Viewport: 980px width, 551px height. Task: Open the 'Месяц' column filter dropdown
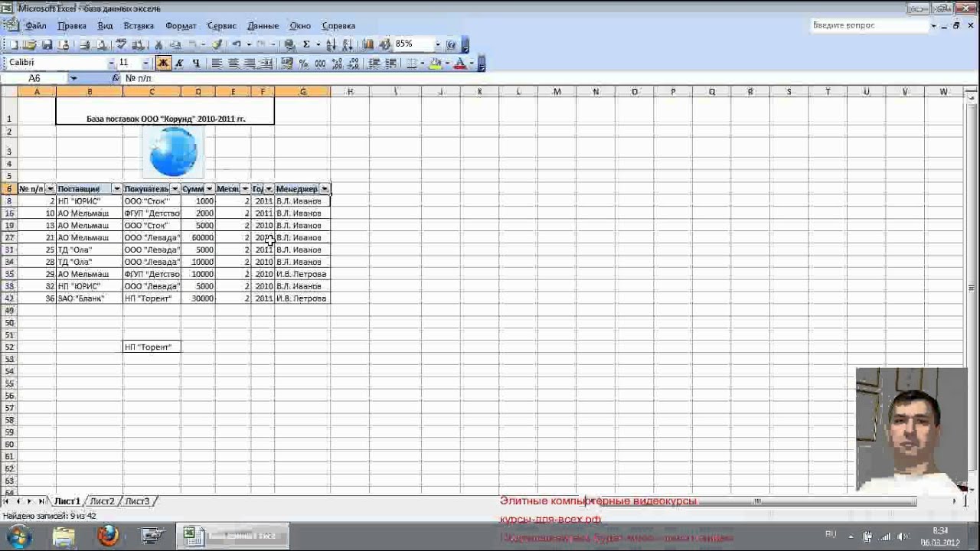(x=245, y=189)
